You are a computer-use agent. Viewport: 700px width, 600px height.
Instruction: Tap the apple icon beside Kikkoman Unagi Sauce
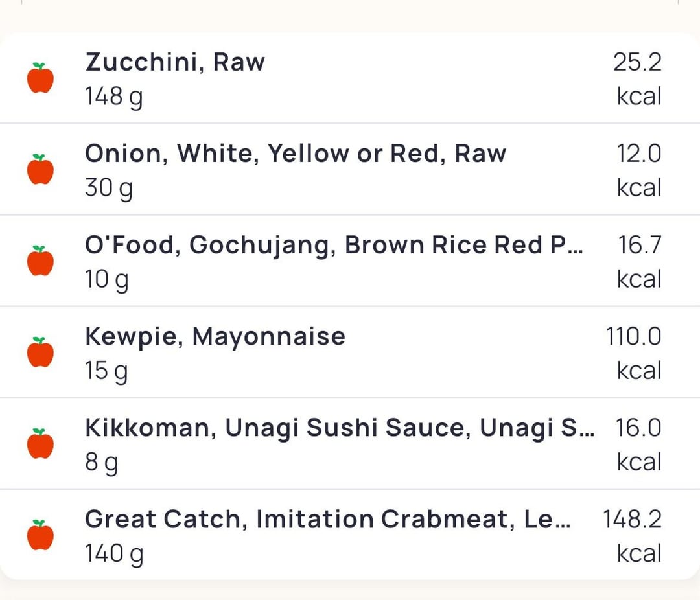(x=40, y=444)
